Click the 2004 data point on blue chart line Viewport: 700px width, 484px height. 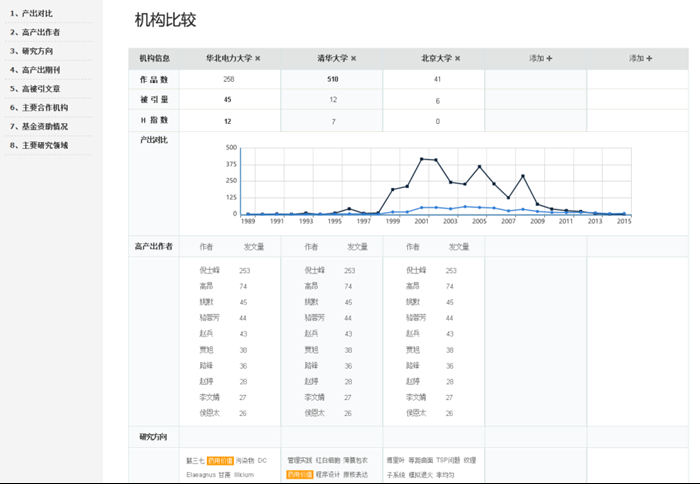click(x=465, y=207)
